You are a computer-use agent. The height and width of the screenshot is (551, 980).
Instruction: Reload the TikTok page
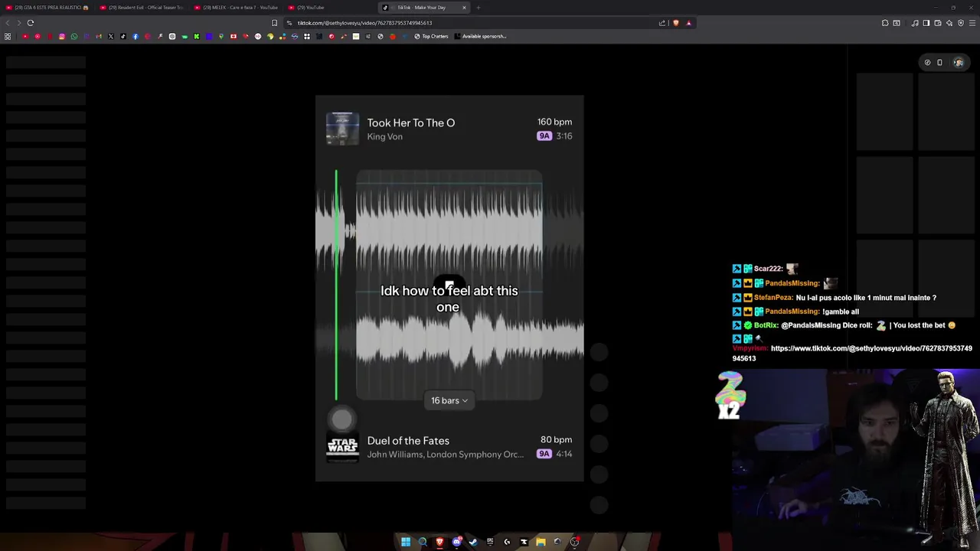31,23
